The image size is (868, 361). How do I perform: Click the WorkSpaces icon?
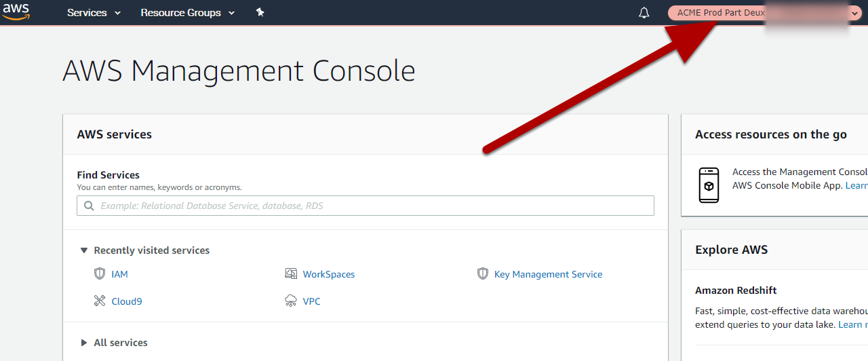coord(291,273)
